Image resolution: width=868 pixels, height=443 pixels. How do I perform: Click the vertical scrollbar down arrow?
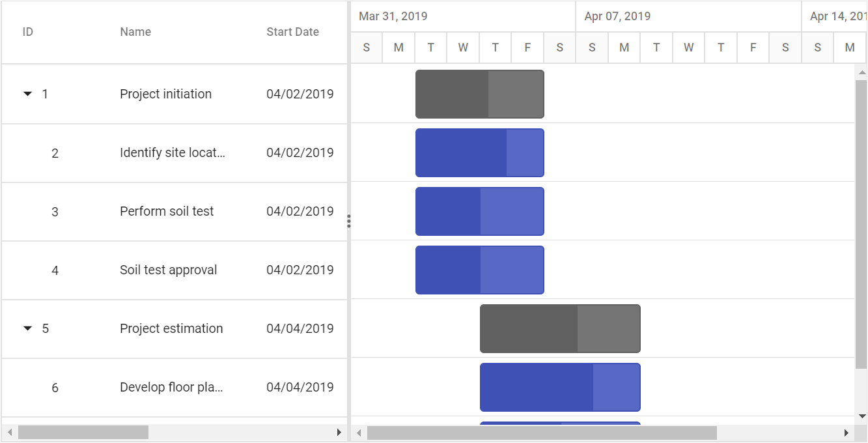[861, 416]
